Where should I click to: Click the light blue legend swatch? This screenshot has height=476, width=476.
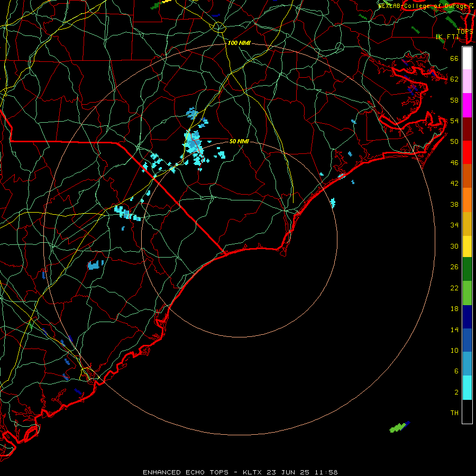[x=467, y=364]
